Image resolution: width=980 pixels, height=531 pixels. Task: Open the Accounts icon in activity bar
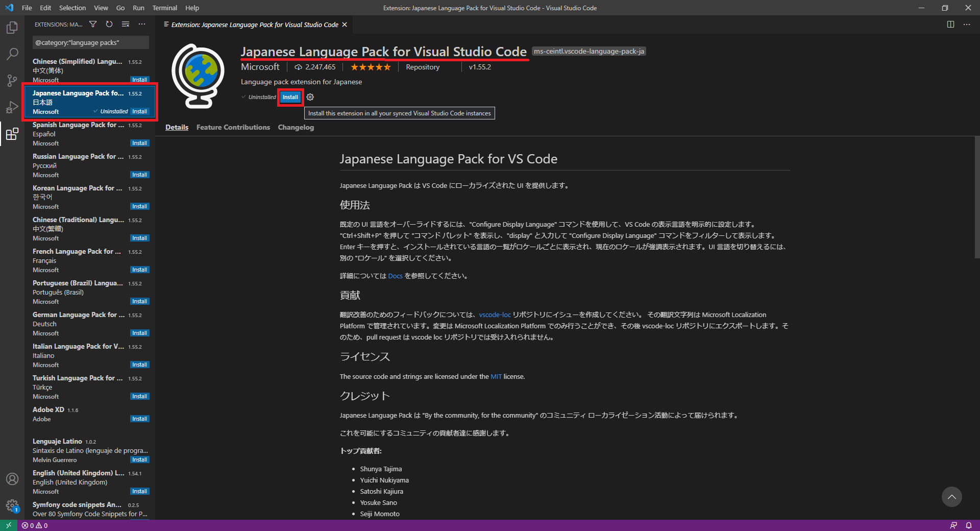pos(12,479)
